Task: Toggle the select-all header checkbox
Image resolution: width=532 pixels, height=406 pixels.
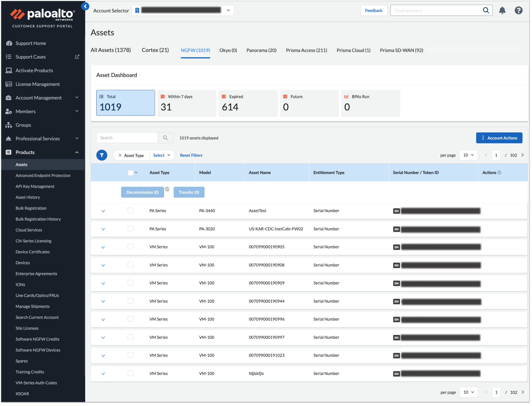Action: click(131, 173)
